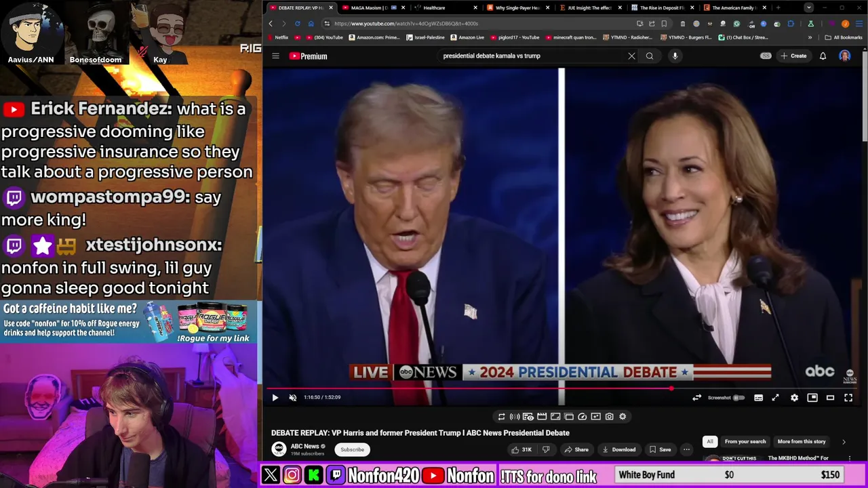This screenshot has width=868, height=488.
Task: Switch to Why Single-Payer browser tab
Action: click(517, 7)
